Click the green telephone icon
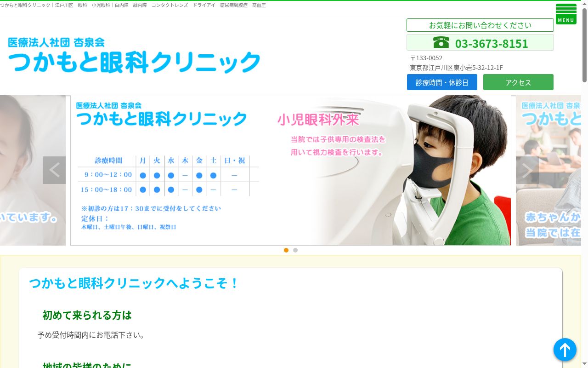The width and height of the screenshot is (588, 368). tap(441, 42)
